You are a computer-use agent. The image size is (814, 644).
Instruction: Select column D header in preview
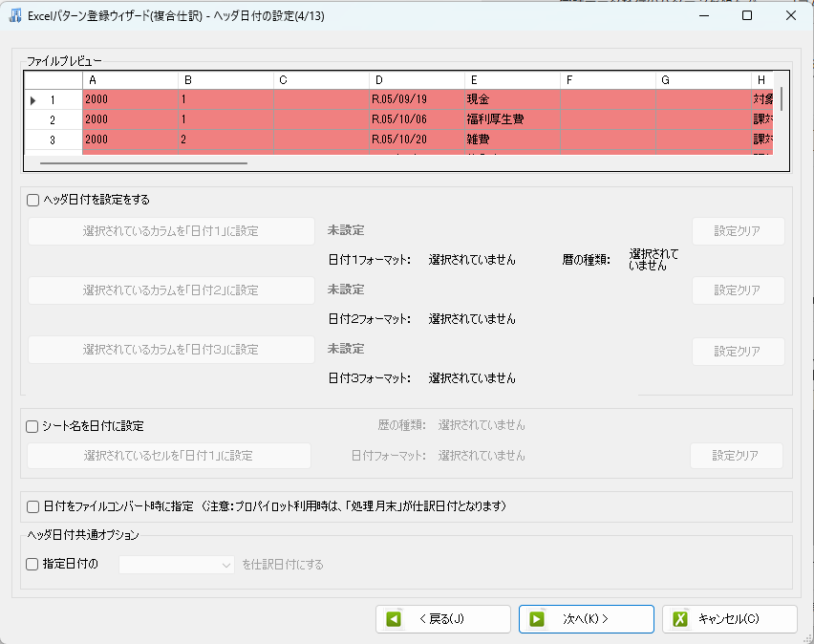417,80
